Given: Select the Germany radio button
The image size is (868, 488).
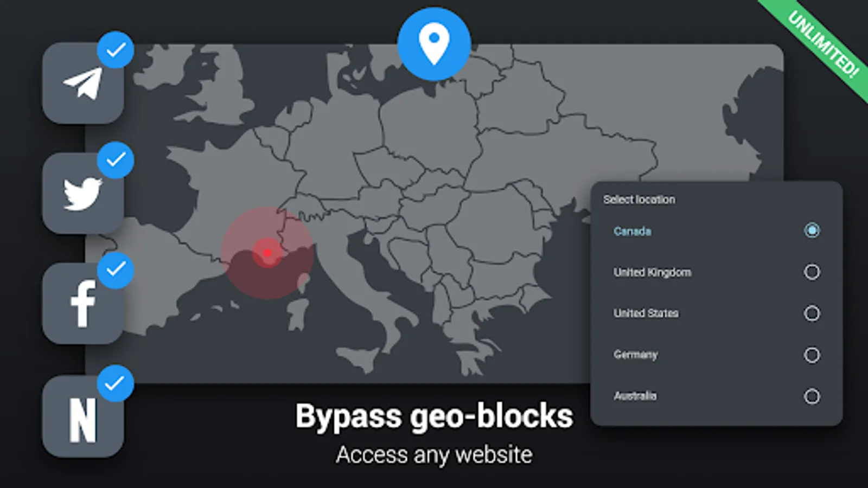Looking at the screenshot, I should click(812, 355).
